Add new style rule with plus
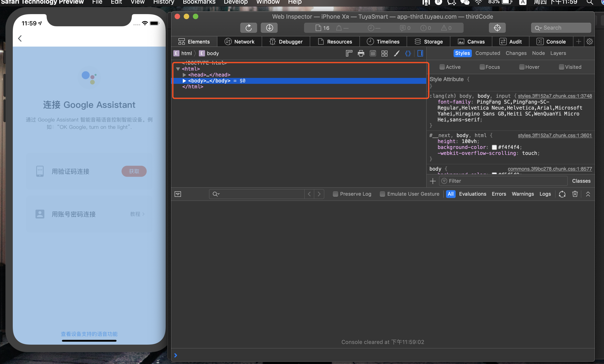The image size is (604, 364). pyautogui.click(x=433, y=181)
